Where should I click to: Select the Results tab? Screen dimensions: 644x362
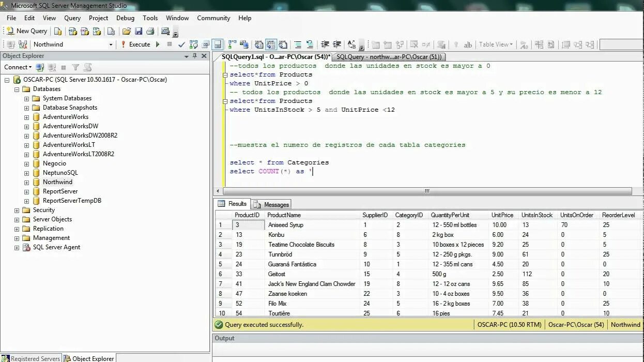(233, 204)
